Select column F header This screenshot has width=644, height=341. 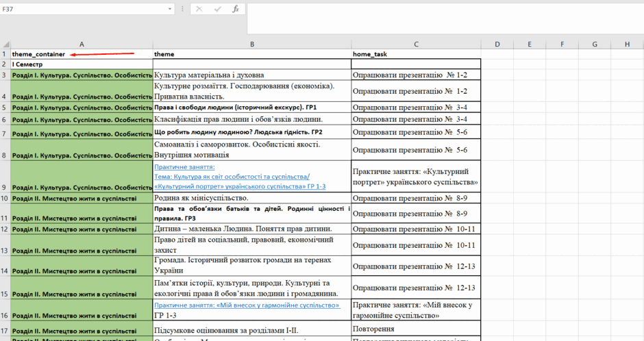point(562,45)
